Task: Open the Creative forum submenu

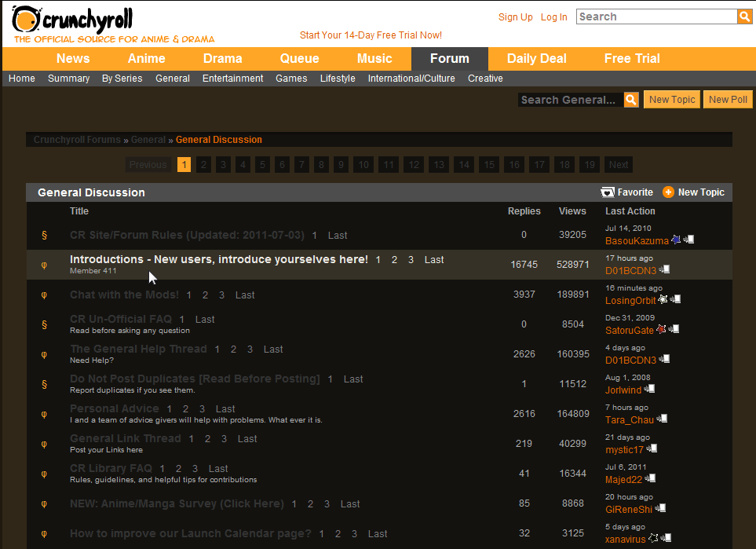Action: point(485,79)
